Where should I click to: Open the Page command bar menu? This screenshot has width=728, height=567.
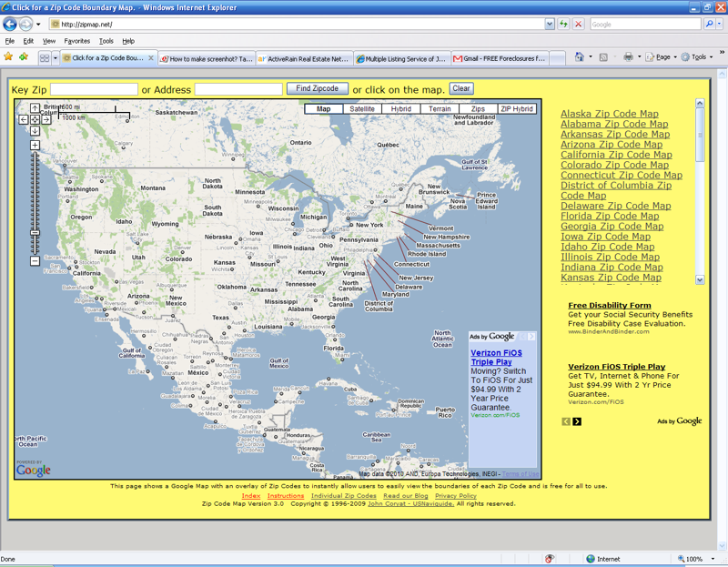[662, 57]
